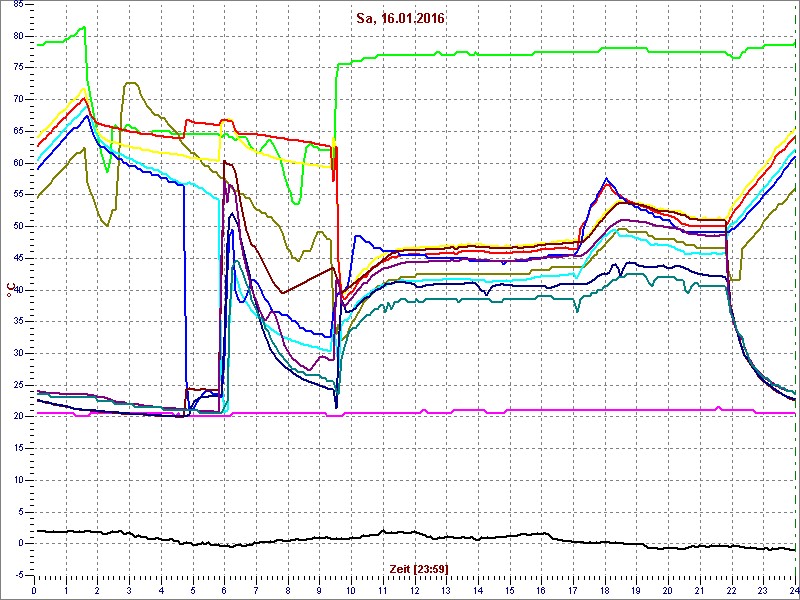Pick hour 21 on the time axis

click(700, 590)
